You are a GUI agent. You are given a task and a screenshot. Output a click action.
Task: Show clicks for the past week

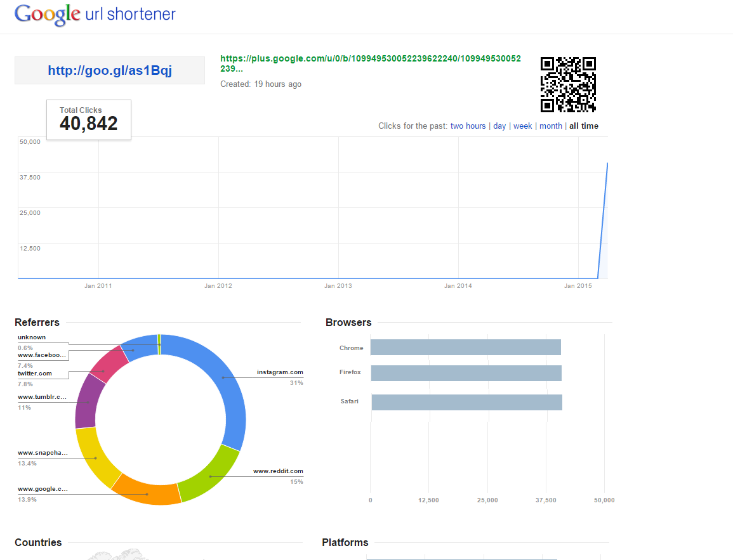523,126
